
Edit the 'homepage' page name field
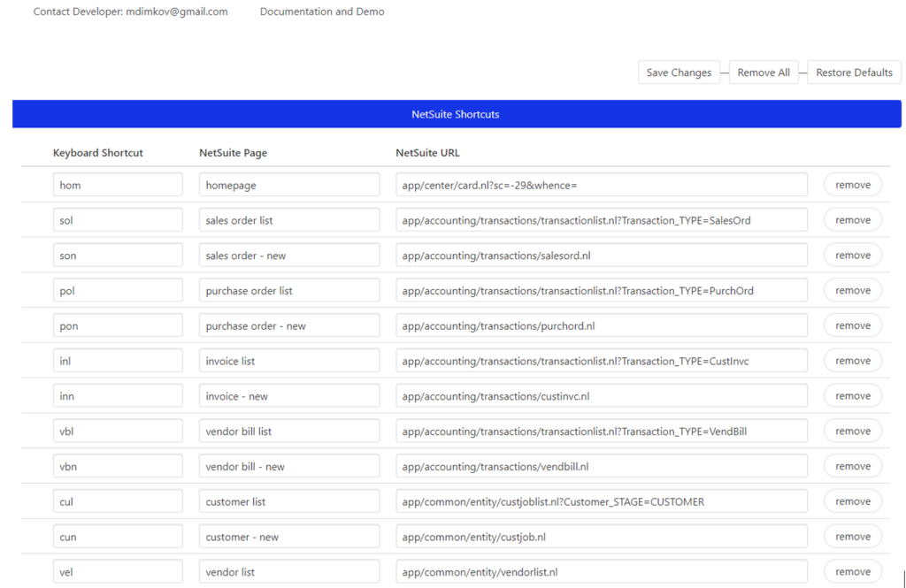point(289,185)
